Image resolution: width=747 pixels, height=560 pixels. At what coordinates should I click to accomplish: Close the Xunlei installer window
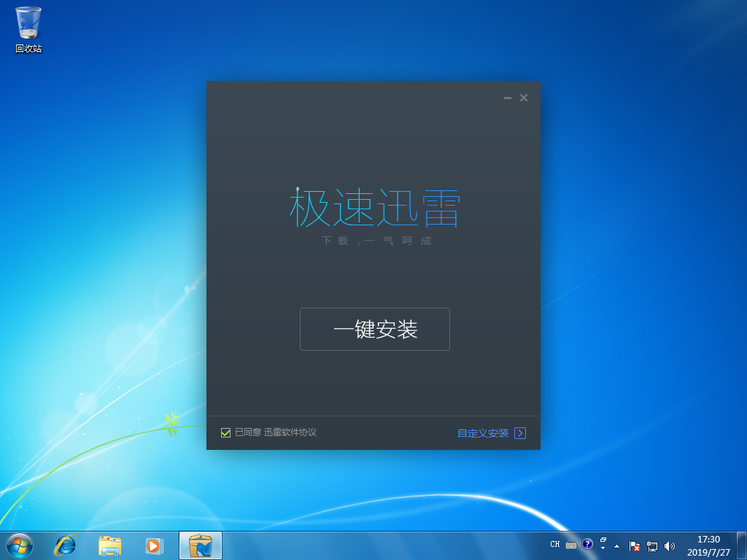click(524, 98)
